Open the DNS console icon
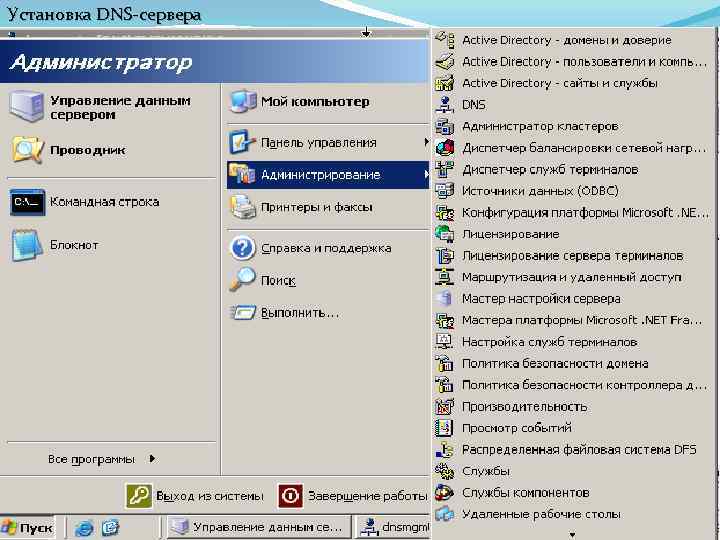 point(444,104)
